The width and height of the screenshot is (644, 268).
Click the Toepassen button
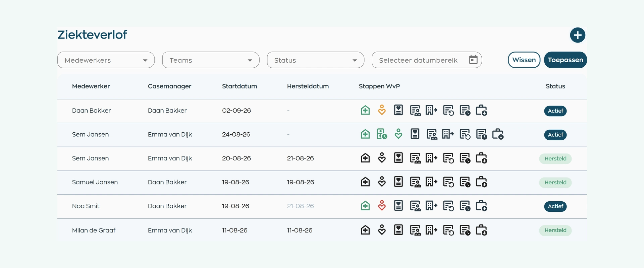click(566, 60)
